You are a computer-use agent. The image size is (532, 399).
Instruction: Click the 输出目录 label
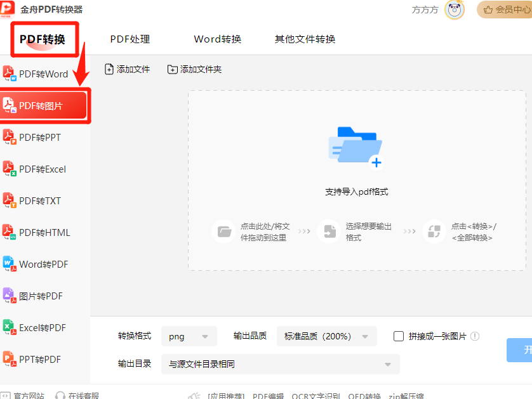(x=135, y=363)
